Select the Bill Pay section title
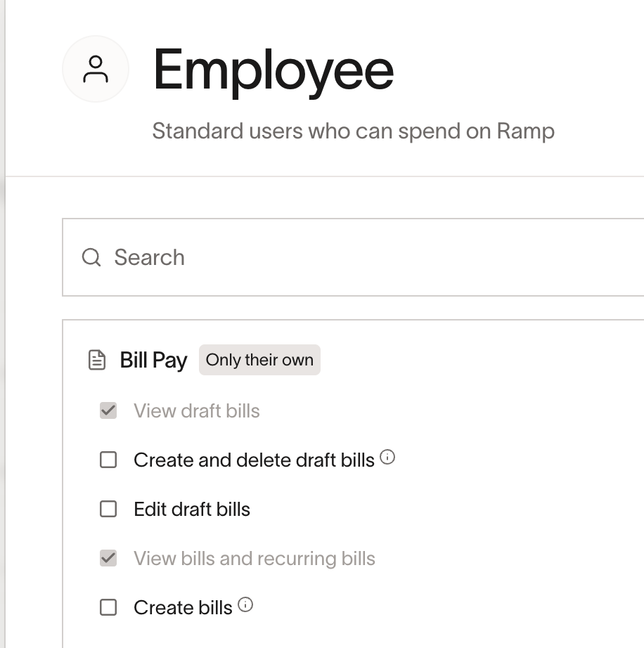644x648 pixels. coord(153,360)
